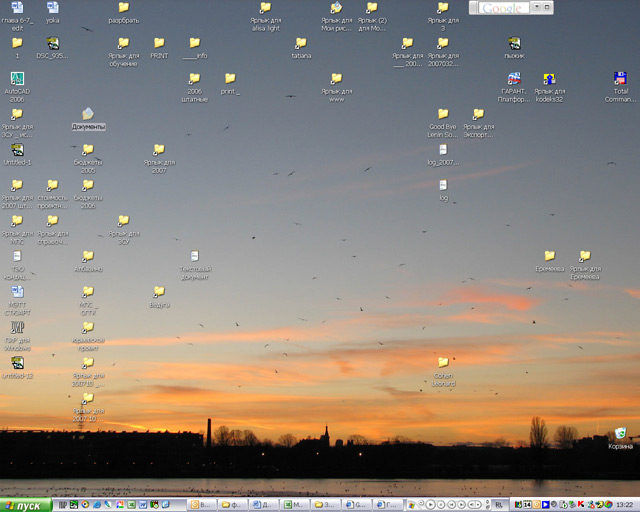Image resolution: width=640 pixels, height=512 pixels.
Task: Switch to taskbar Excel window M
Action: [295, 505]
